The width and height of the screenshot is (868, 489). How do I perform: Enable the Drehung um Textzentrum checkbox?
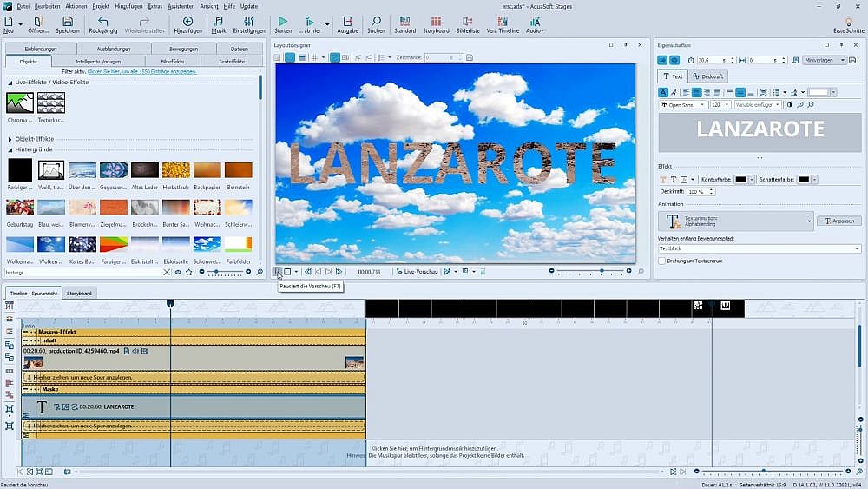tap(662, 261)
